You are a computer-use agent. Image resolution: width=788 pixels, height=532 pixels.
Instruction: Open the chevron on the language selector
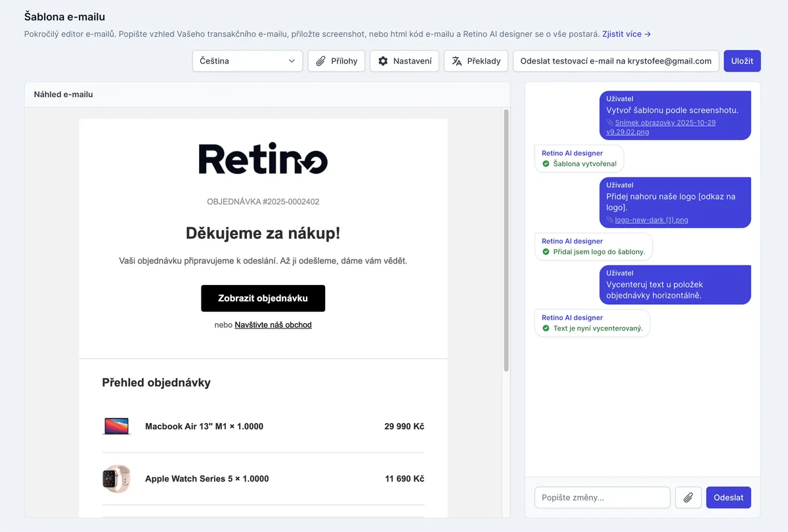(x=293, y=60)
